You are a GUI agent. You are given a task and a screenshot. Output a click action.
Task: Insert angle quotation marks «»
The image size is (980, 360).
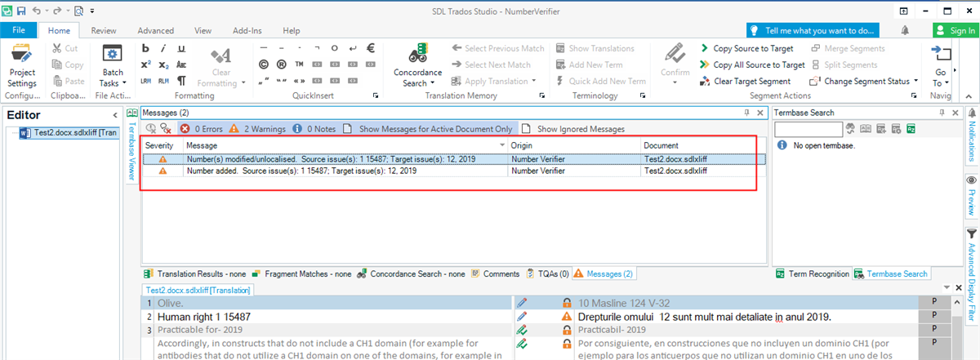pos(300,81)
